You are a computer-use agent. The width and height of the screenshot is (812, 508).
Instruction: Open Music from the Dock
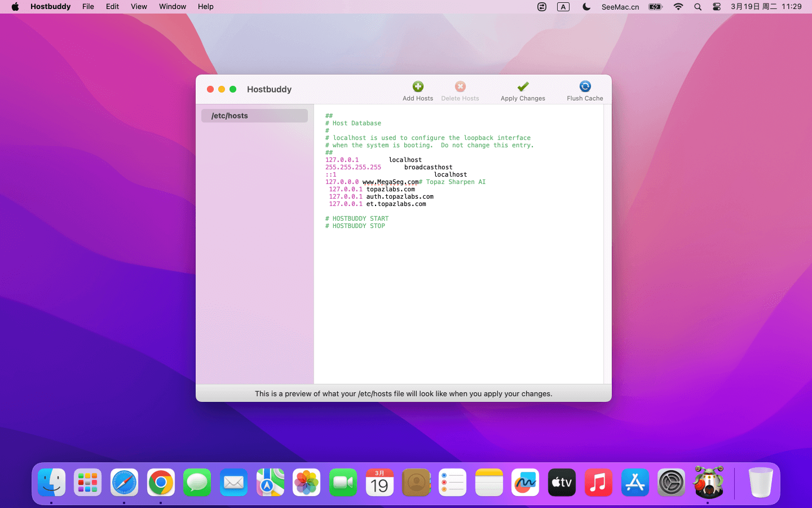[x=598, y=483]
